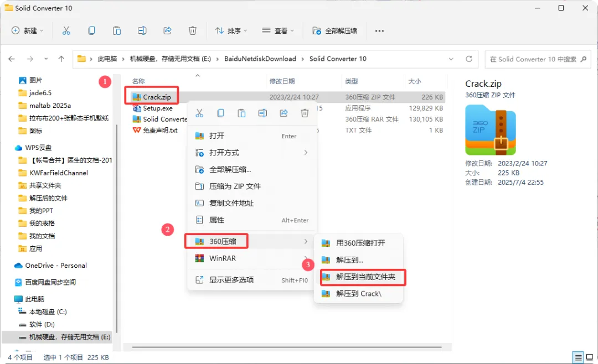Click the context menu Cut scissors icon
Image resolution: width=598 pixels, height=364 pixels.
click(x=199, y=113)
